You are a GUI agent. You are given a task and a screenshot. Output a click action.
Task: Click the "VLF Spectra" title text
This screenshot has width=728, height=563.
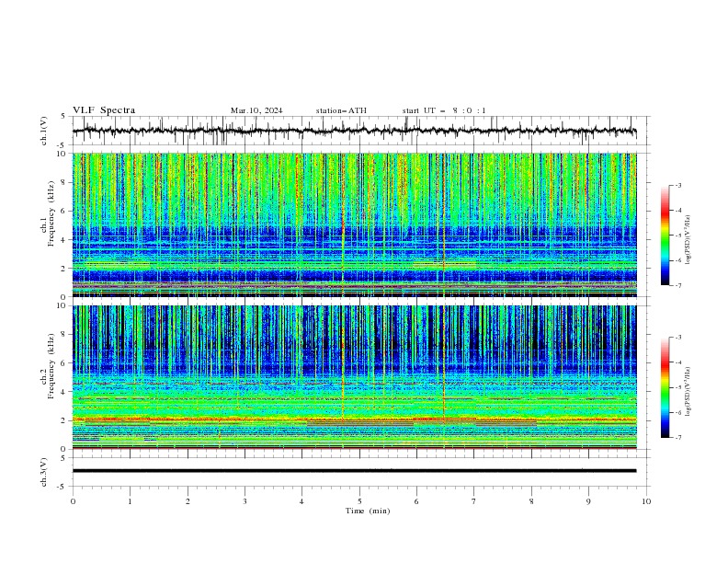point(104,110)
